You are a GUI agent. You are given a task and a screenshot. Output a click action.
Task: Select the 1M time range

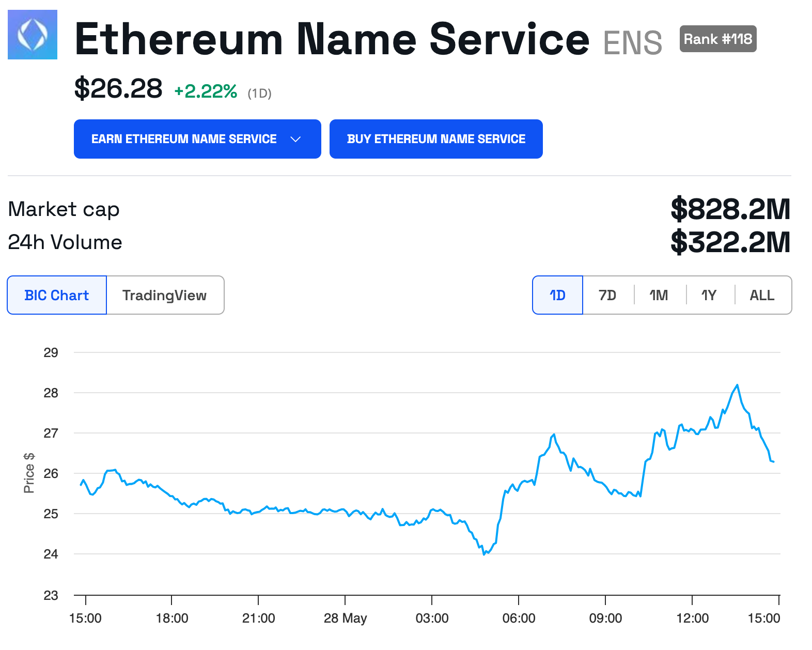coord(659,295)
